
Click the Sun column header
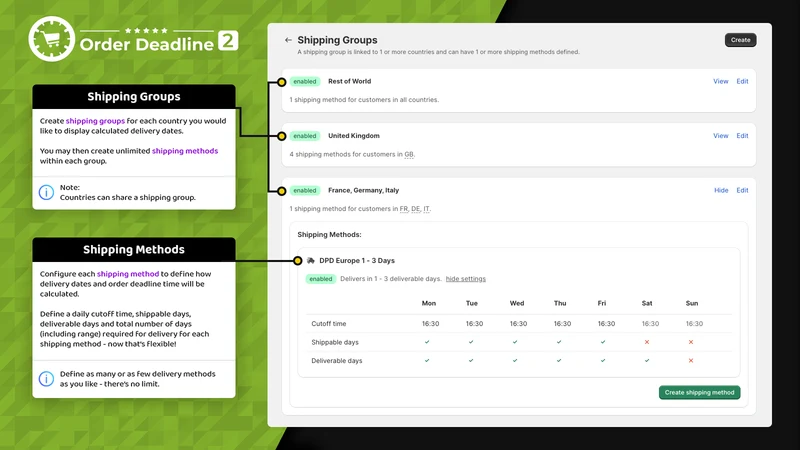[x=692, y=303]
